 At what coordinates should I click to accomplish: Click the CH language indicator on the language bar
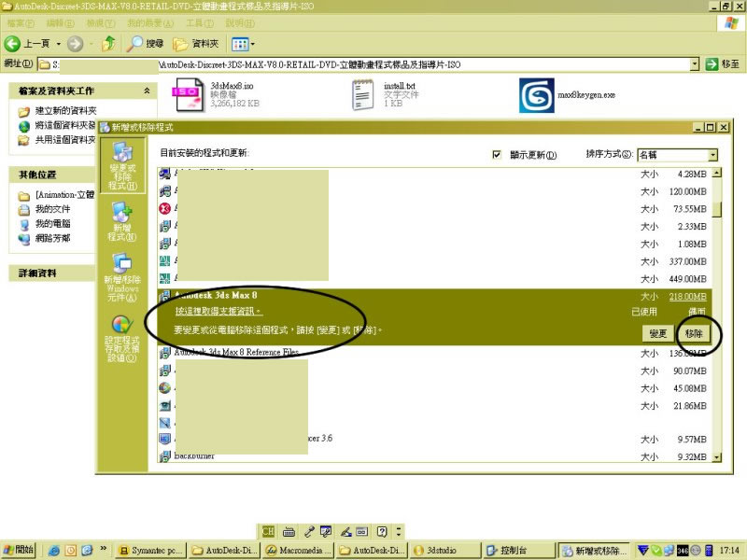(x=268, y=531)
